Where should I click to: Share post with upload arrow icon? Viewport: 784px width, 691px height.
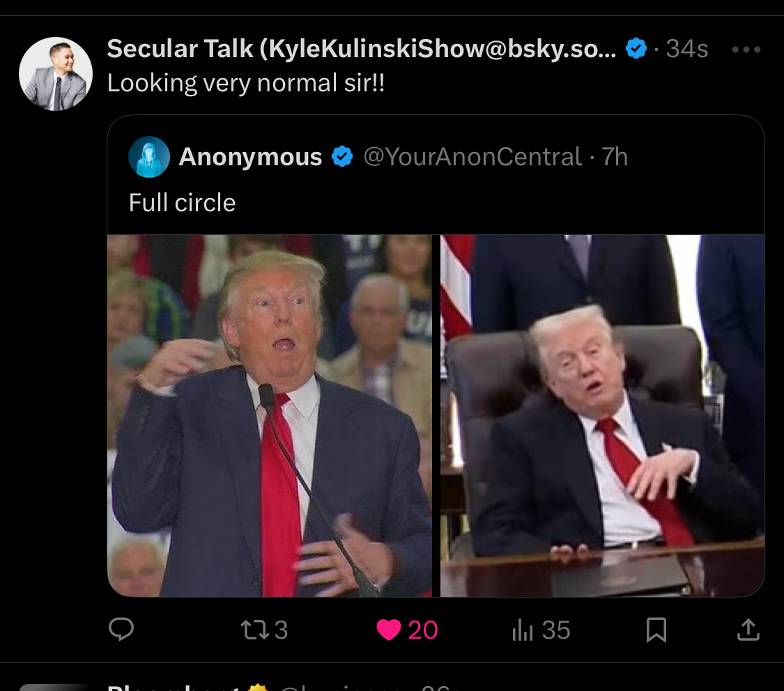click(748, 630)
